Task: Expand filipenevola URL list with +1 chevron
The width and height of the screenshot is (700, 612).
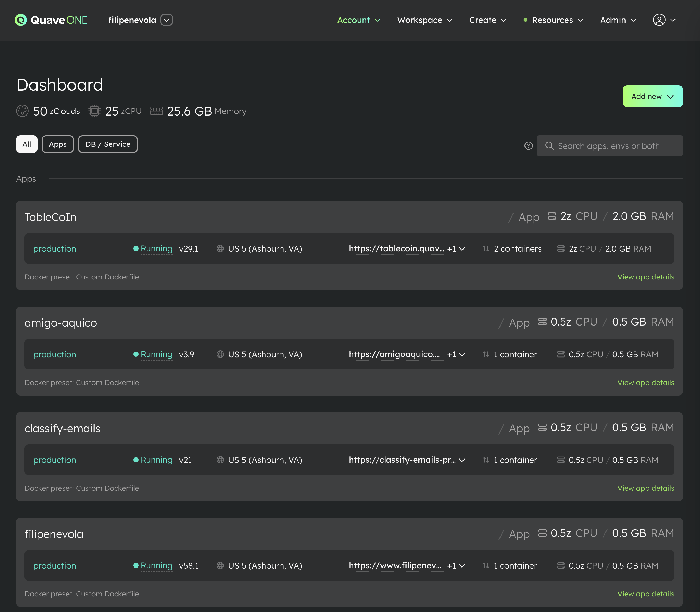Action: 456,566
